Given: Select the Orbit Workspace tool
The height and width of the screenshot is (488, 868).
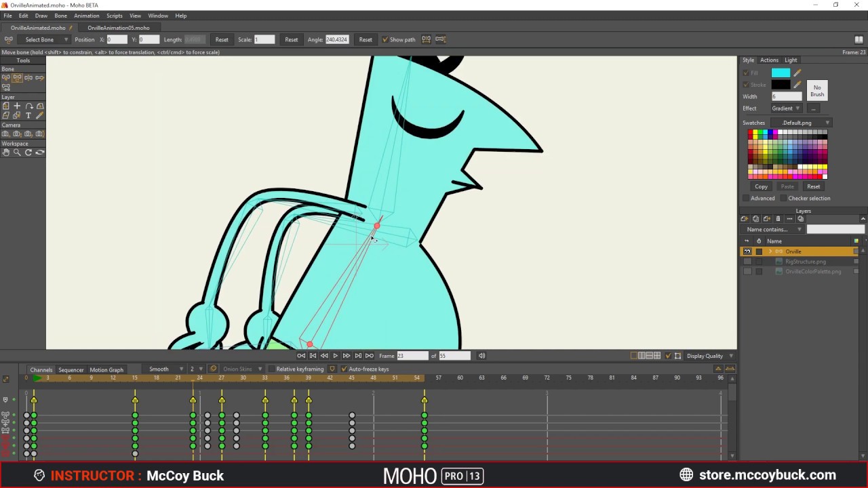Looking at the screenshot, I should (x=40, y=152).
